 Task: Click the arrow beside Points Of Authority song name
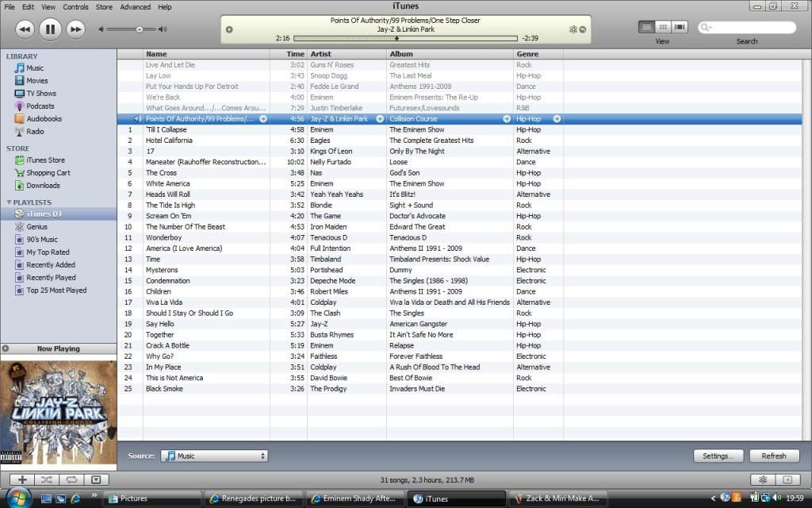pos(263,119)
